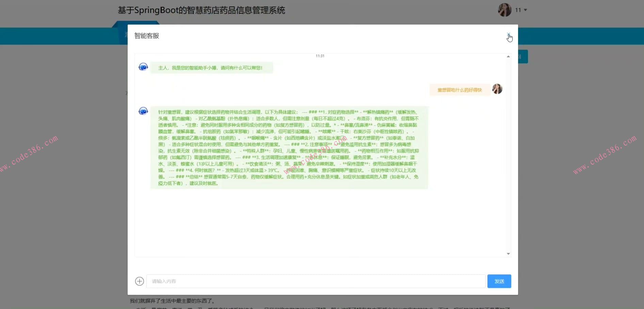The image size is (644, 309).
Task: Click the robot avatar next to the medicine advice reply
Action: click(x=143, y=111)
